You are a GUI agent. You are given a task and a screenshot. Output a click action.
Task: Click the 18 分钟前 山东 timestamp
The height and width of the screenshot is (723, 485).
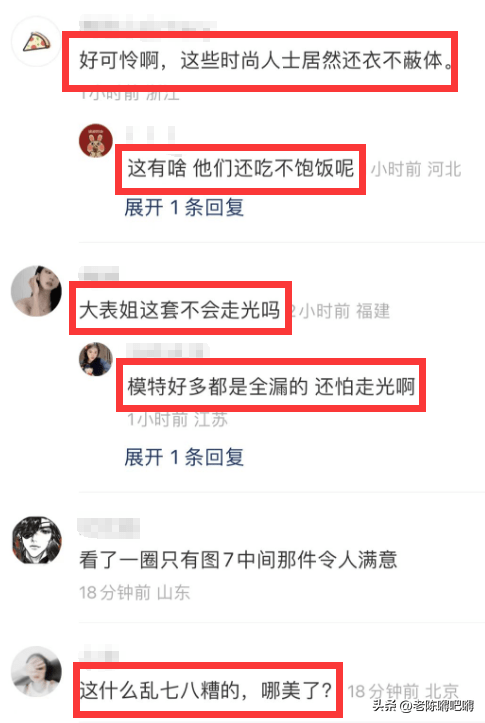[x=134, y=592]
